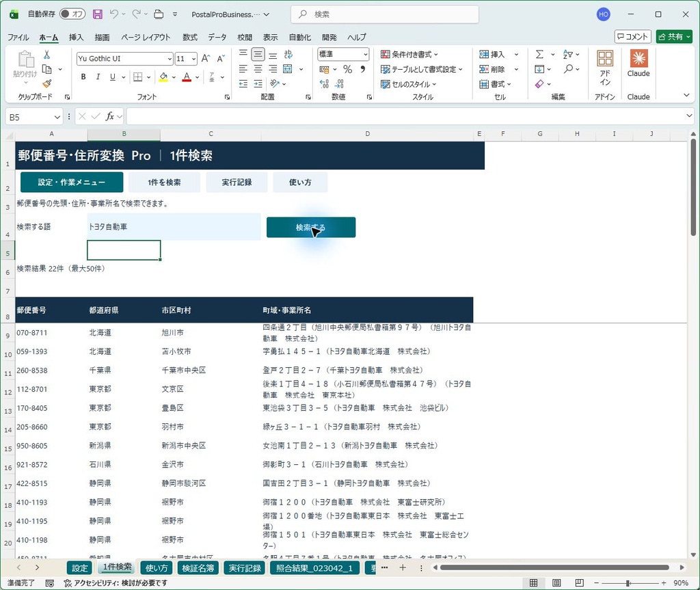The image size is (700, 590).
Task: Open セルのスタイル dropdown
Action: coord(409,84)
